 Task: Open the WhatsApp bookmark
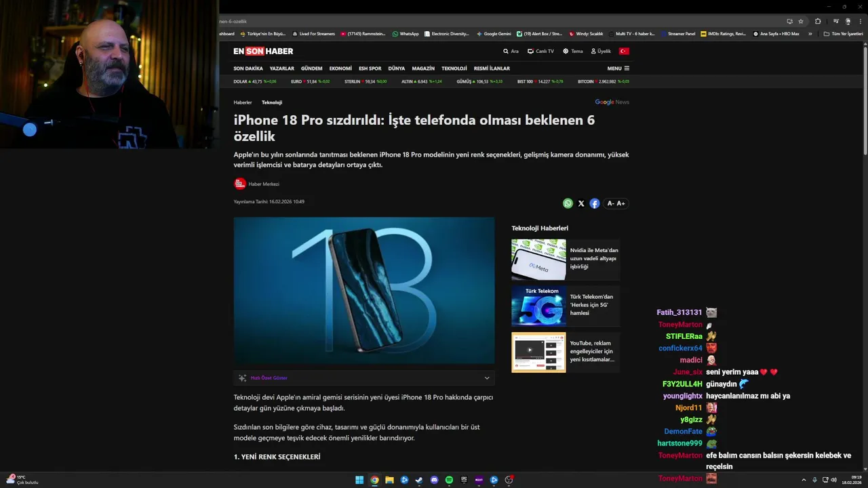[x=405, y=33]
